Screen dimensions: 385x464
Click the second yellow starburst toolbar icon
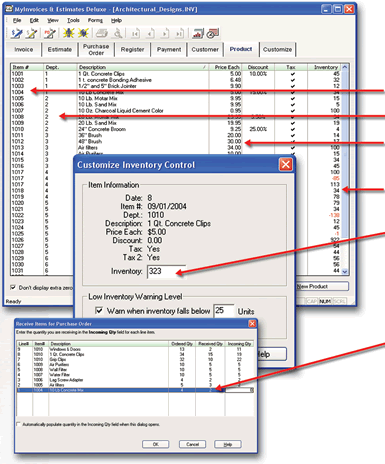(83, 33)
